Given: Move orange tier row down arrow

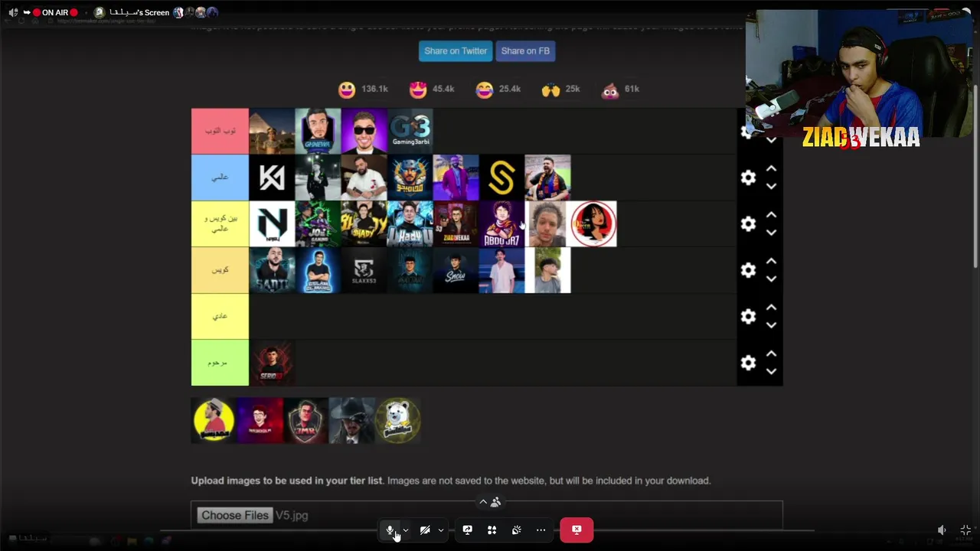Looking at the screenshot, I should [771, 279].
